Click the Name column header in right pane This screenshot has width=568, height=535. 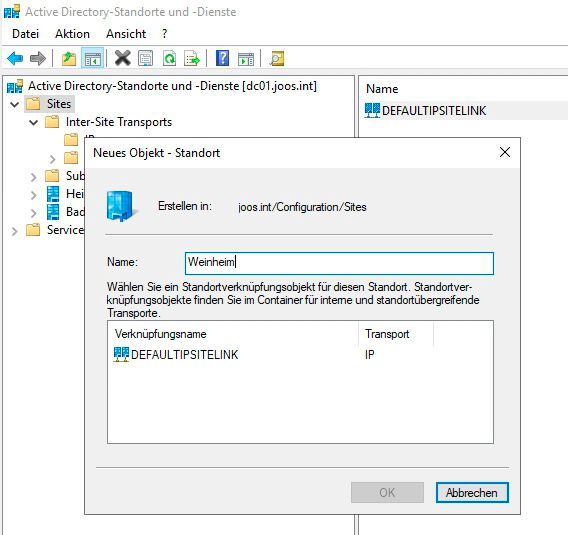coord(382,89)
